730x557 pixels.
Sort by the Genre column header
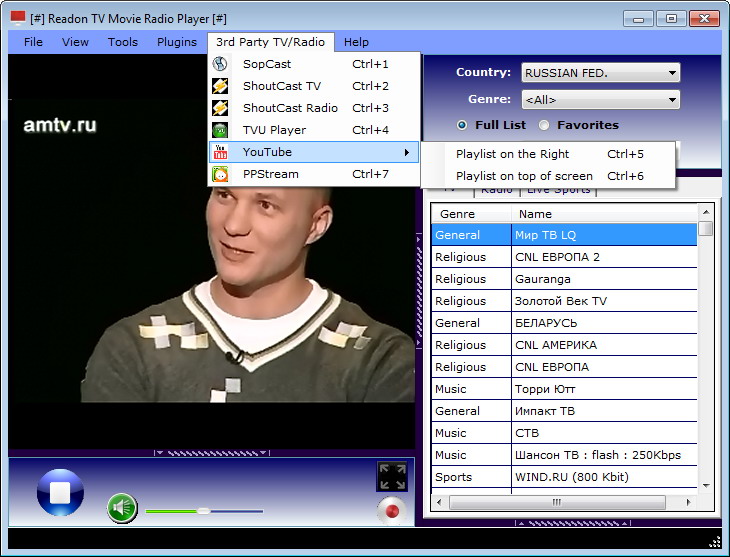(x=471, y=214)
